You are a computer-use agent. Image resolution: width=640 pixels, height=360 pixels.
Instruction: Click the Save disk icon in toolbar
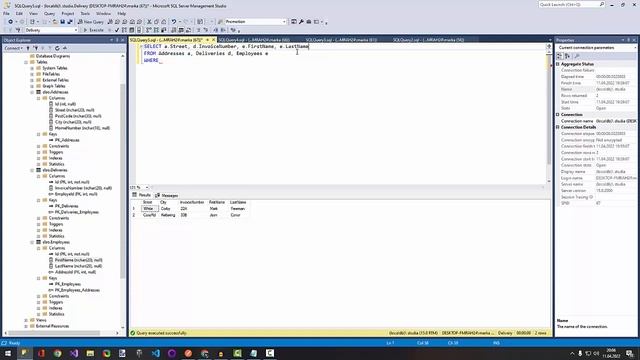pyautogui.click(x=62, y=22)
